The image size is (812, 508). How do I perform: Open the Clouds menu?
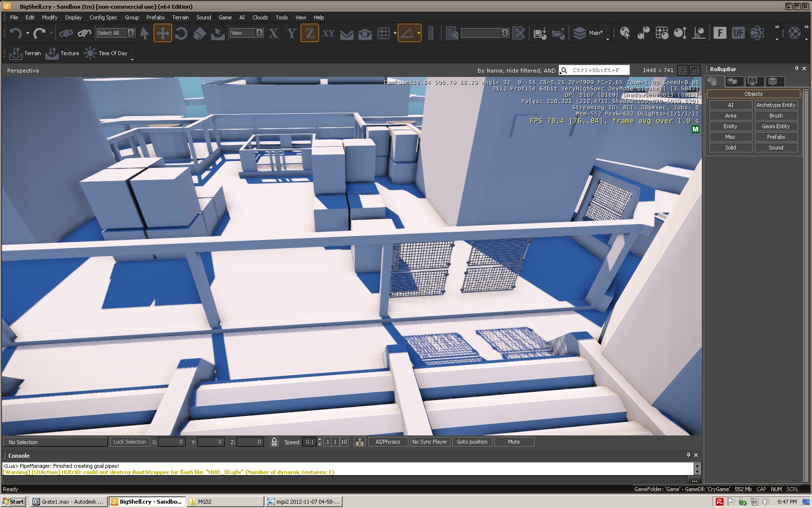coord(260,17)
